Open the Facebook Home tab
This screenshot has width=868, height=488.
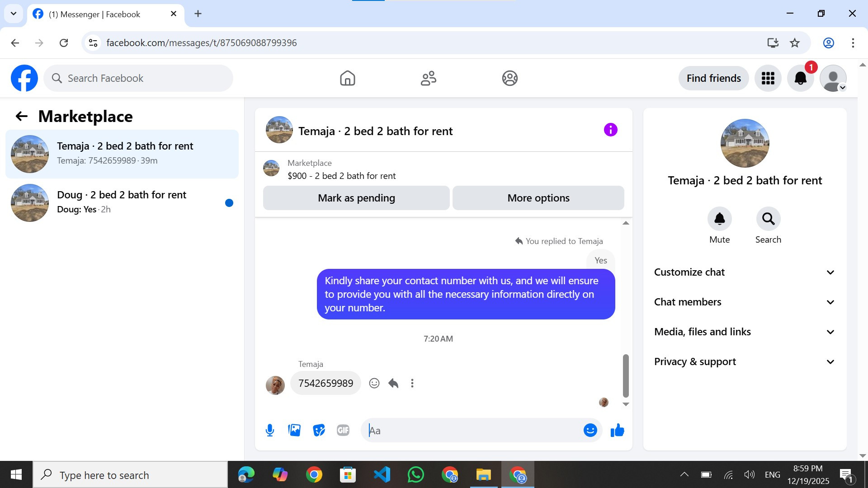tap(347, 78)
